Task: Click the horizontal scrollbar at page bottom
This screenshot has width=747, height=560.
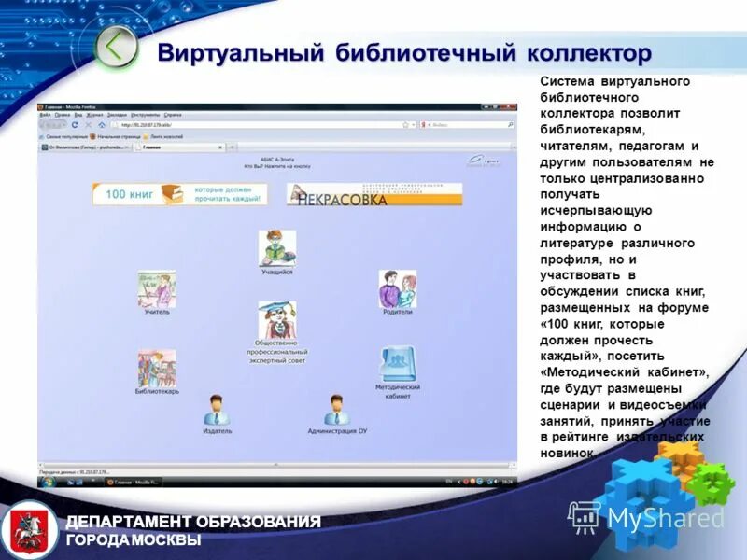Action: tap(280, 460)
